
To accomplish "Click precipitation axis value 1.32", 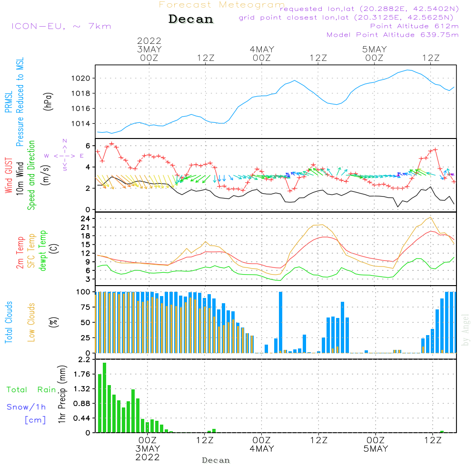I will click(x=82, y=389).
